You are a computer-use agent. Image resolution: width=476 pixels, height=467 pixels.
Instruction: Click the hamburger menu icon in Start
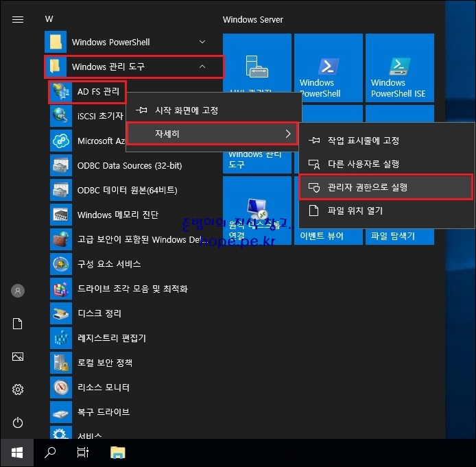click(18, 20)
